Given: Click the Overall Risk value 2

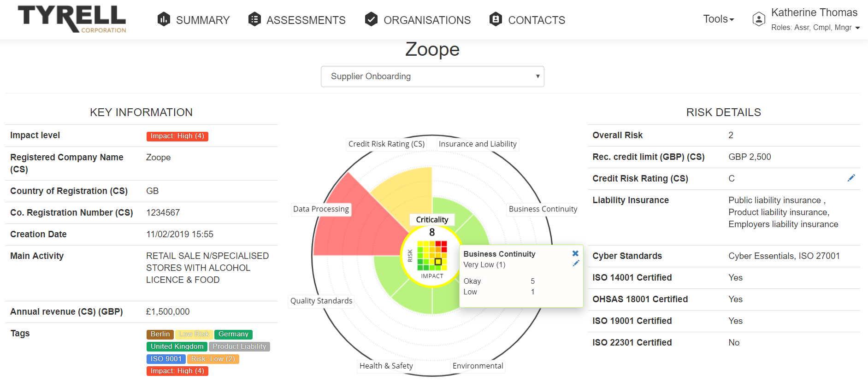Looking at the screenshot, I should click(x=731, y=135).
